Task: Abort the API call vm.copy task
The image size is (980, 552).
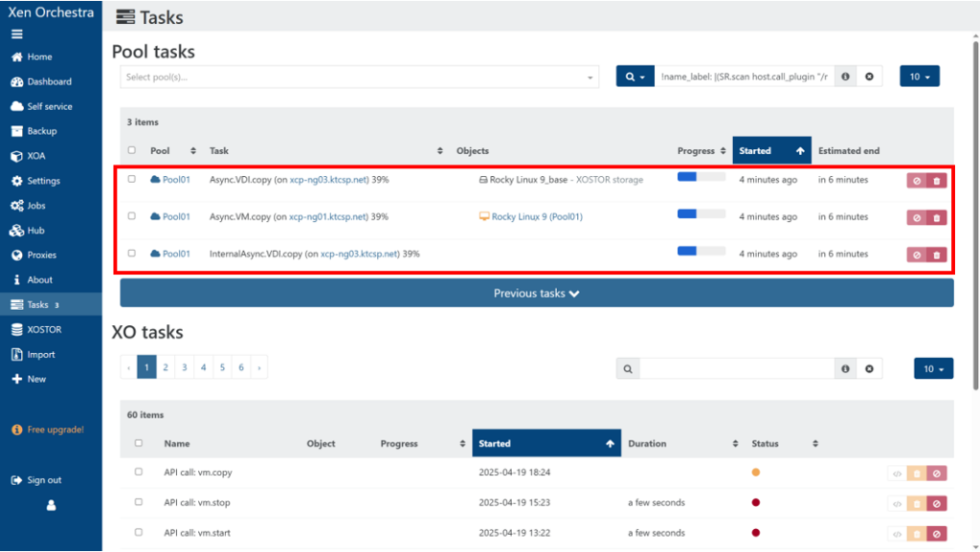Action: 936,473
